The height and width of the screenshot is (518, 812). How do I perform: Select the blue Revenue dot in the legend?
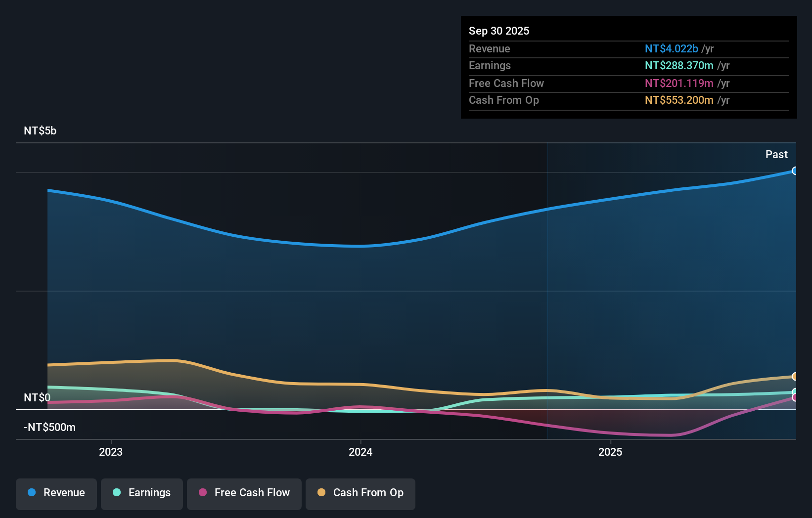pos(33,492)
